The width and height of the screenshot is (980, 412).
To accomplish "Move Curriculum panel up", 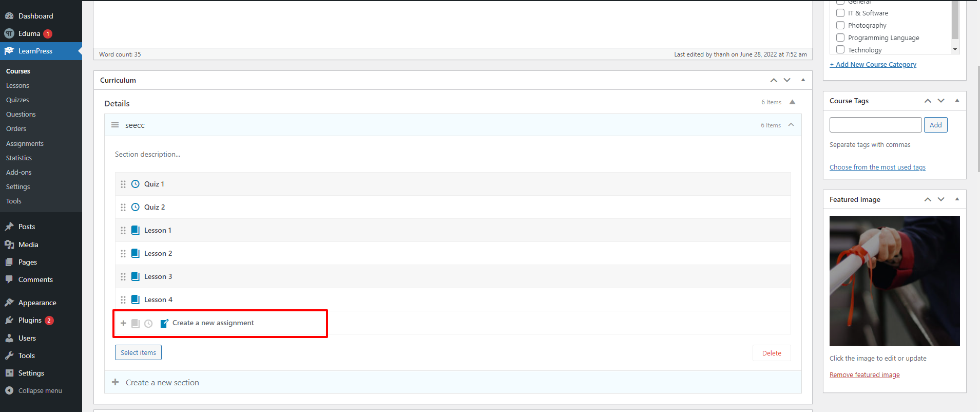I will pos(774,80).
